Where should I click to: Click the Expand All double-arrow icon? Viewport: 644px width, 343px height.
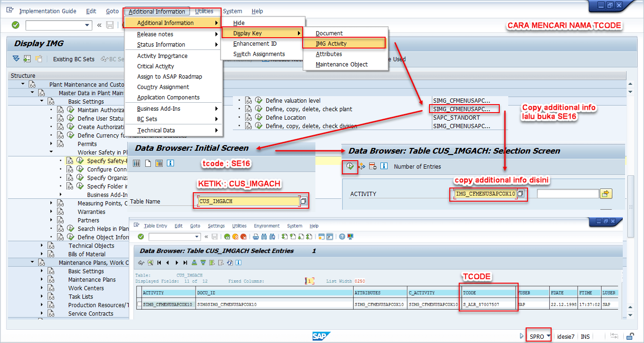[17, 59]
